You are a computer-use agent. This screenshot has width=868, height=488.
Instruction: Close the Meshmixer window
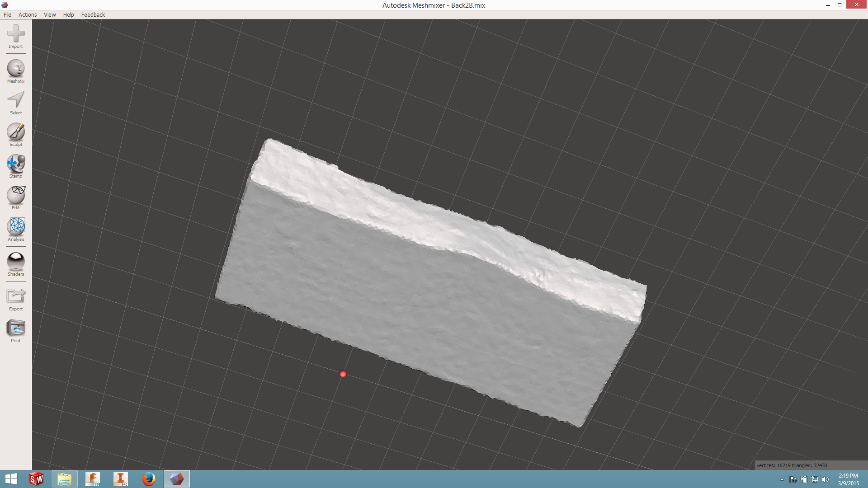(857, 5)
